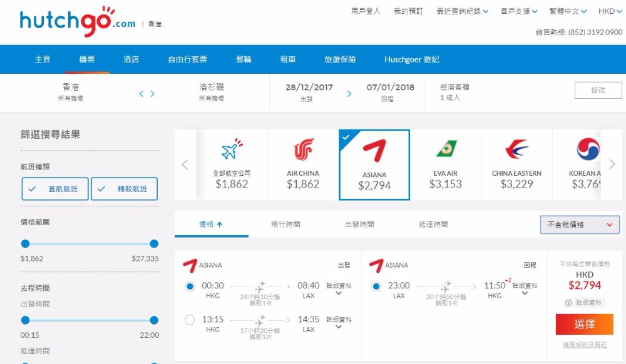Screen dimensions: 626x364
Task: Click 用戶登入 login link
Action: click(366, 11)
